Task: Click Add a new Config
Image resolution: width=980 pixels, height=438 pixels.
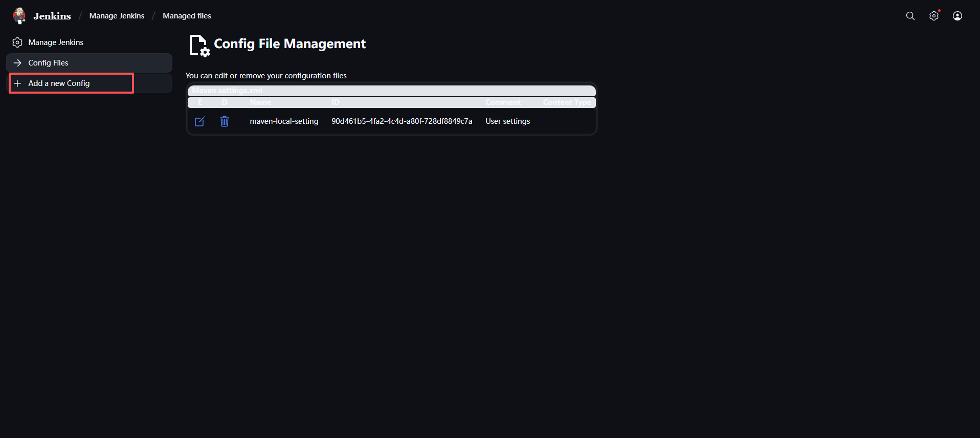Action: click(59, 83)
